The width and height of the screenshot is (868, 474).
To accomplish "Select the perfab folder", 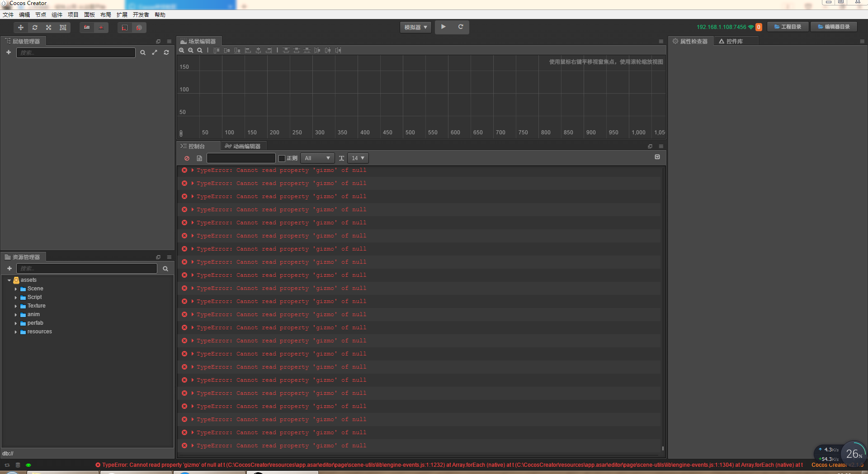I will click(35, 323).
